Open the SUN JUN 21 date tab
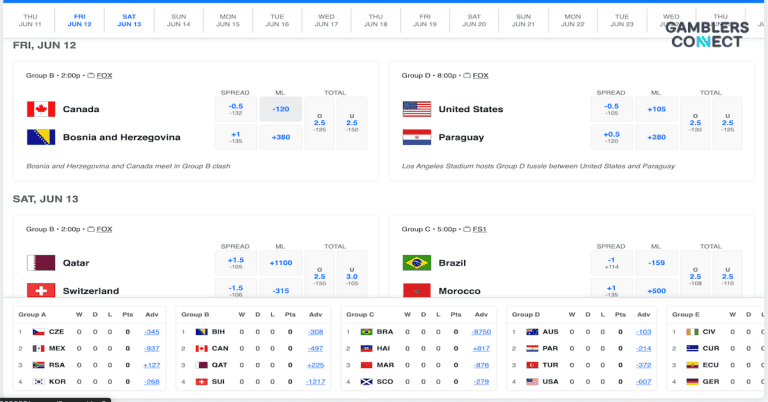 click(523, 20)
